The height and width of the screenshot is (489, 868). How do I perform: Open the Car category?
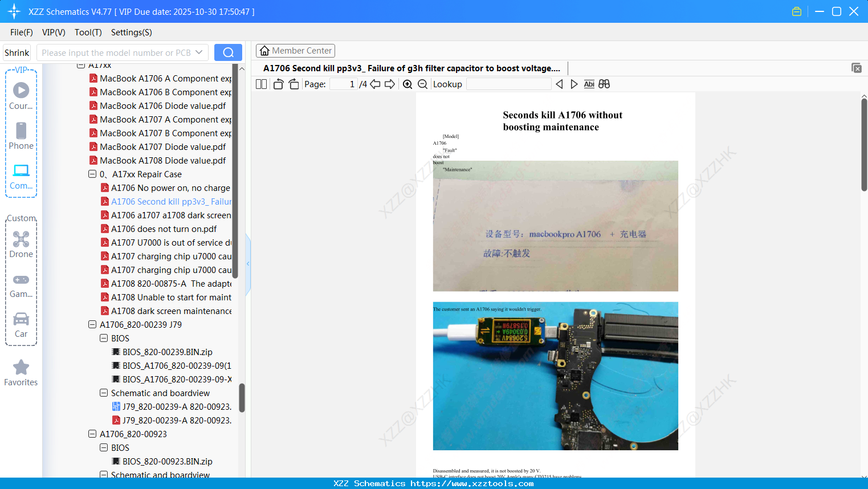21,324
